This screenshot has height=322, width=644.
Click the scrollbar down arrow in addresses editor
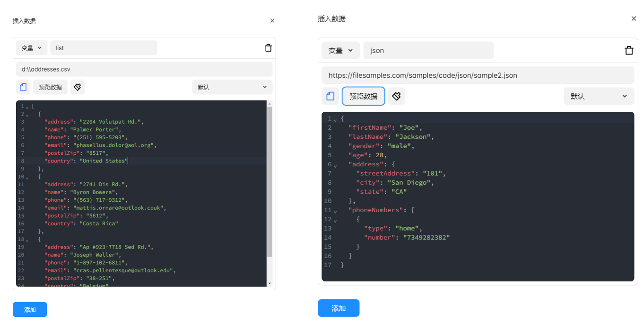click(270, 283)
